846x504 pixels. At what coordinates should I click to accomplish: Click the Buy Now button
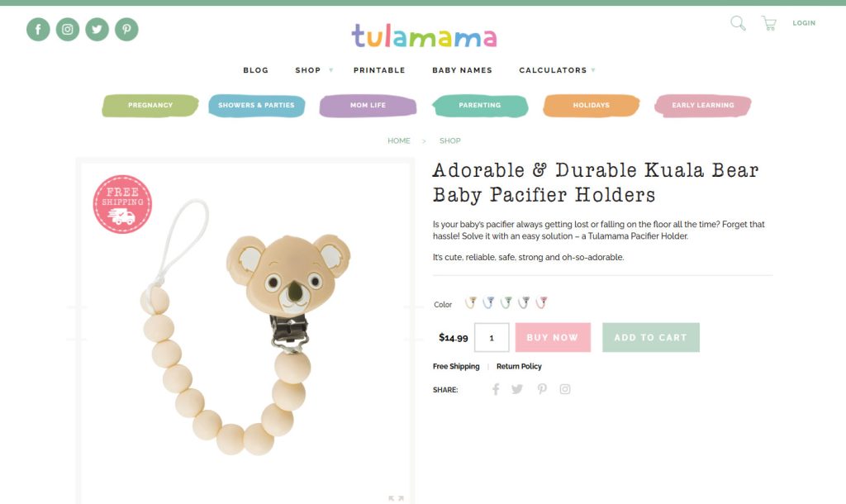click(x=553, y=337)
